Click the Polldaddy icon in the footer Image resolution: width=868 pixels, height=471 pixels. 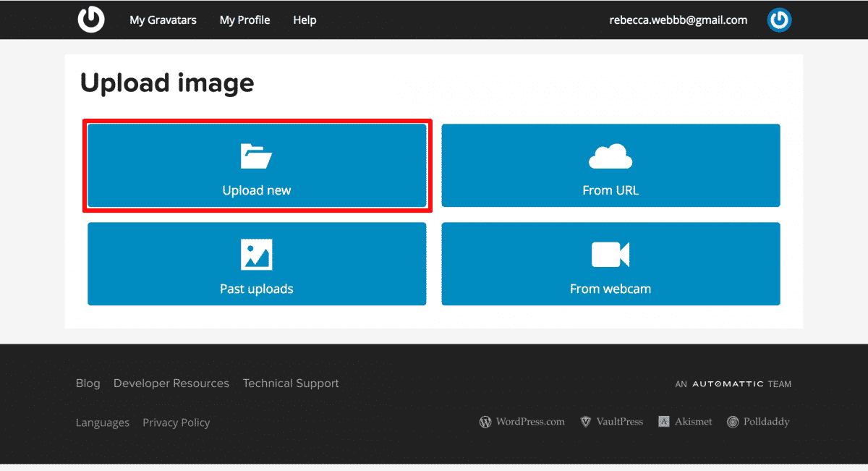pyautogui.click(x=732, y=422)
